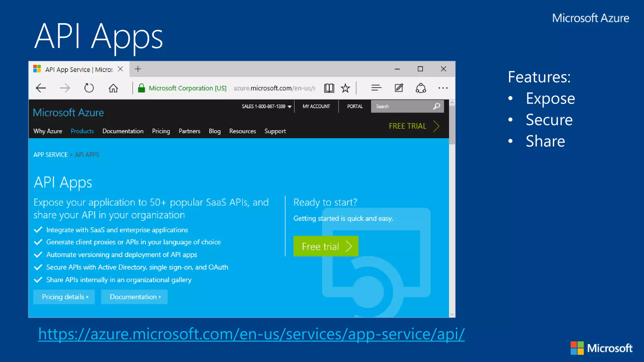Open the More actions ellipsis menu

click(x=443, y=88)
